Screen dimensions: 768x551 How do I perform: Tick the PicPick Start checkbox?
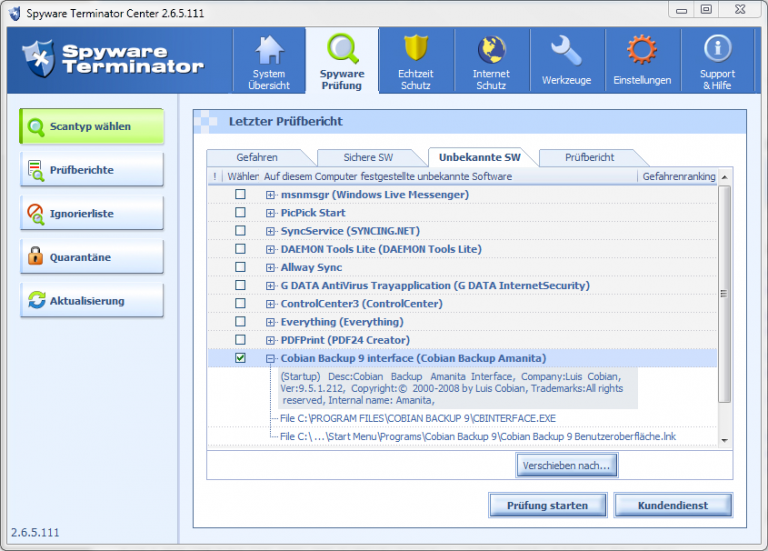(240, 213)
